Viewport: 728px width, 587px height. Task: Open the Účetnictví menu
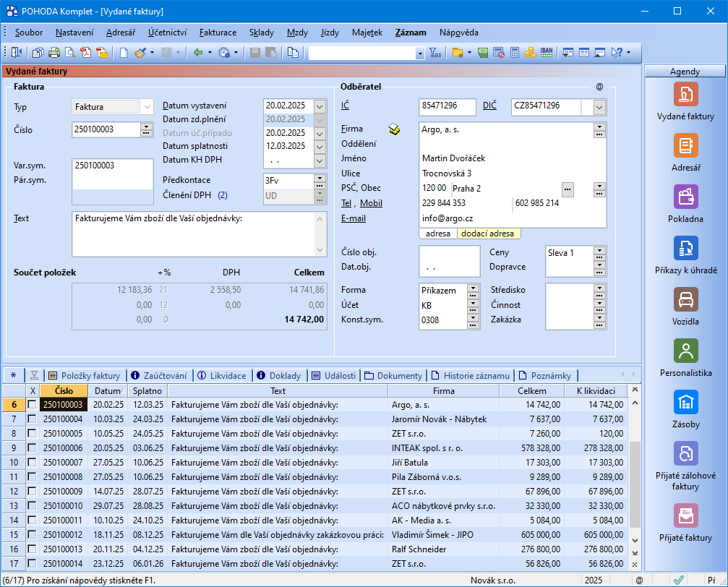pyautogui.click(x=168, y=33)
